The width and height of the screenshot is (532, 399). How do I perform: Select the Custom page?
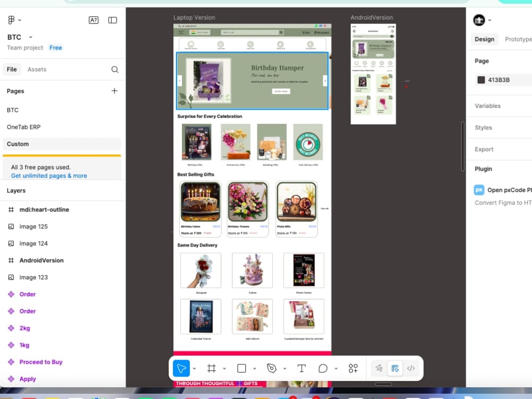click(x=62, y=144)
